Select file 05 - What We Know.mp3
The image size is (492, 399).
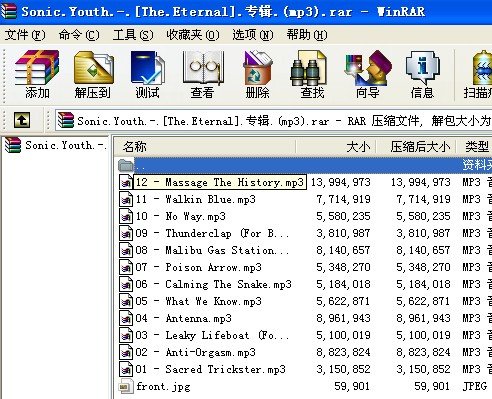[199, 301]
